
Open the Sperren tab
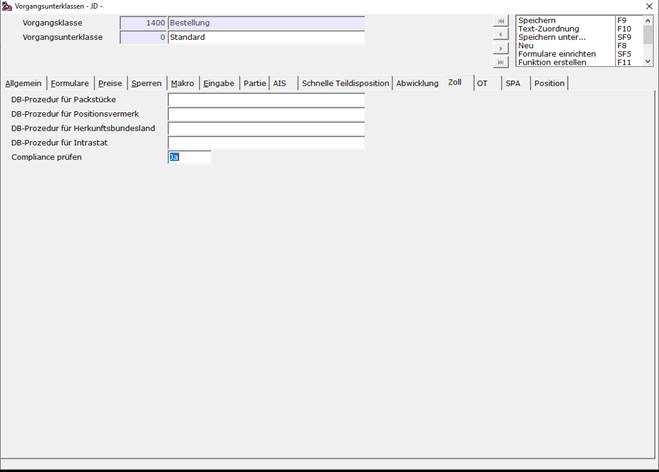pyautogui.click(x=146, y=83)
